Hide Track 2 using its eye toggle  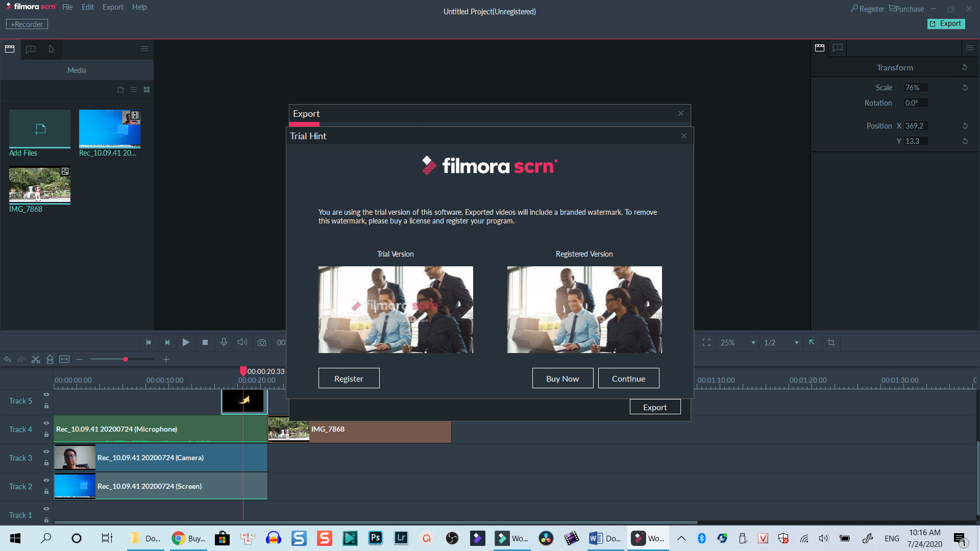pos(46,480)
